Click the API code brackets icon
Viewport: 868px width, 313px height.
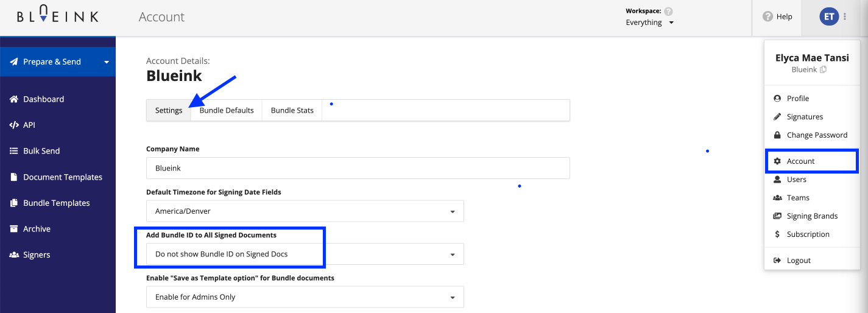pos(14,125)
